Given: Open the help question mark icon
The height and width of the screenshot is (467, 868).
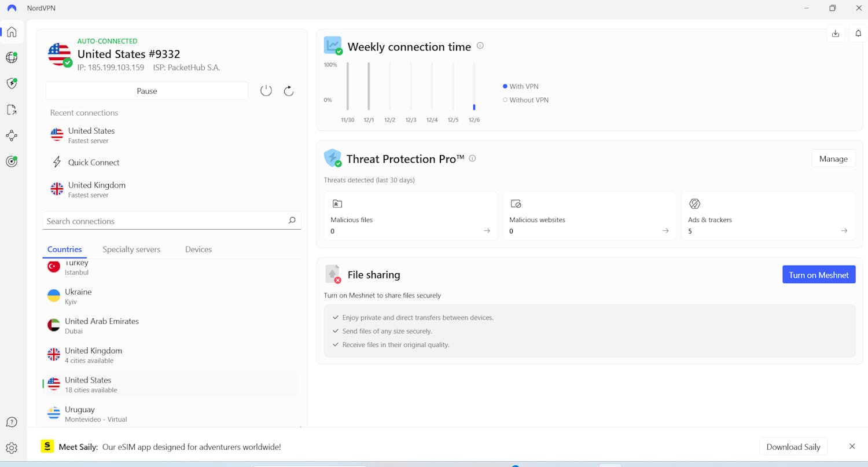Looking at the screenshot, I should (x=12, y=422).
